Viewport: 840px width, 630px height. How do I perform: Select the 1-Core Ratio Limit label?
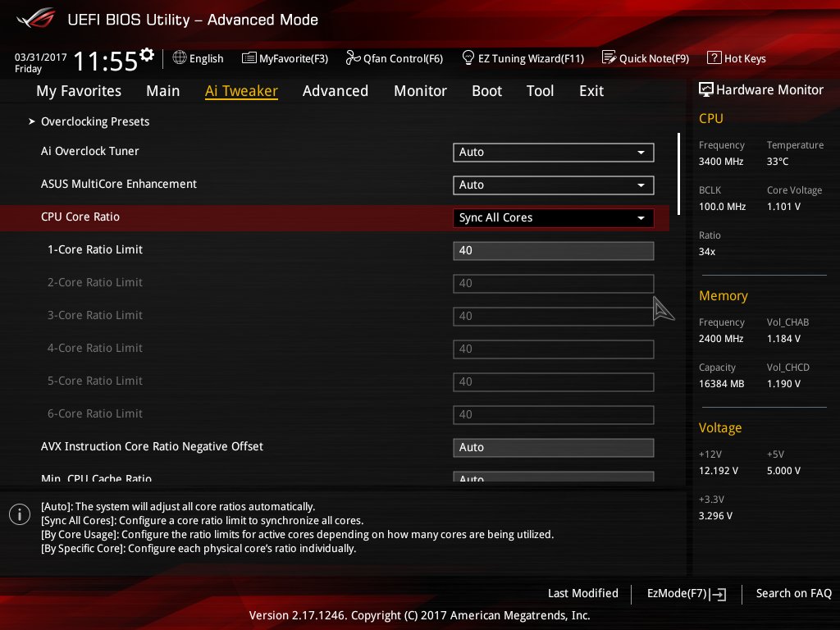tap(95, 249)
